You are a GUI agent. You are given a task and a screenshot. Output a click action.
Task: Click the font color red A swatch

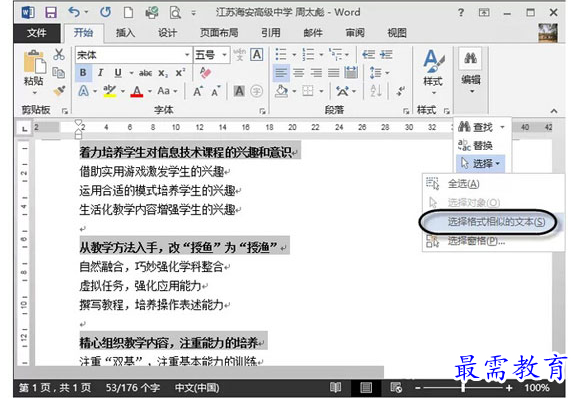137,91
